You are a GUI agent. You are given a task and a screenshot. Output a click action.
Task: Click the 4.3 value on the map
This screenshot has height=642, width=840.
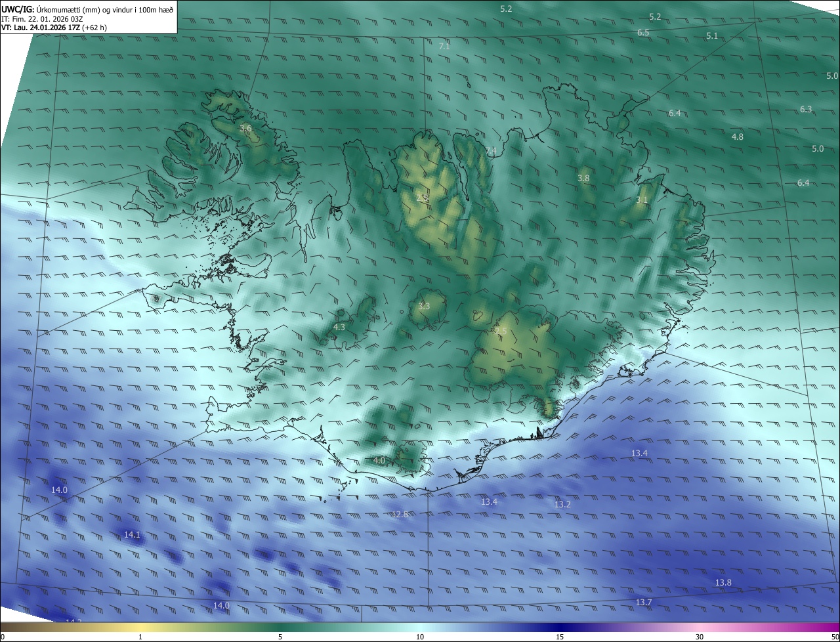click(x=339, y=327)
